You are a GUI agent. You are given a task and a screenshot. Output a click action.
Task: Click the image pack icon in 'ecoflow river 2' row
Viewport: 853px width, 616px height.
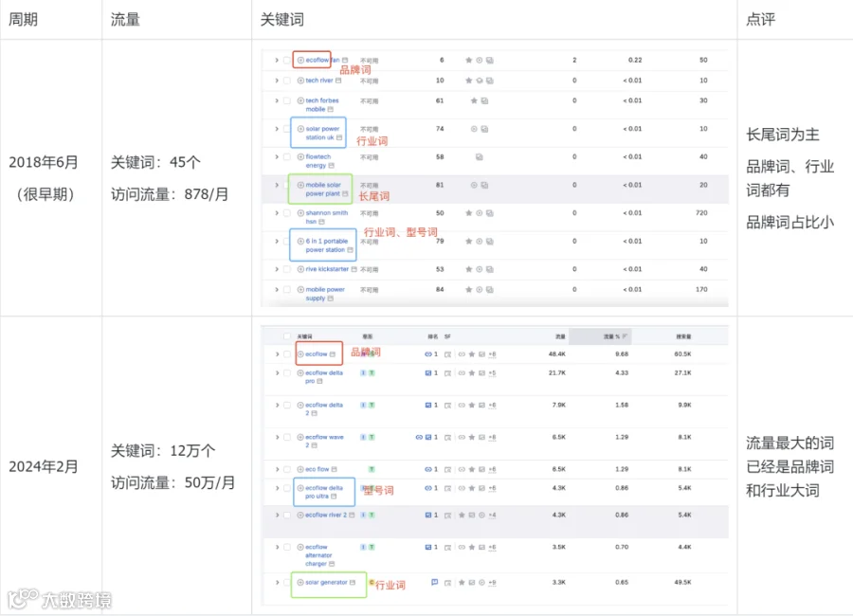click(472, 515)
